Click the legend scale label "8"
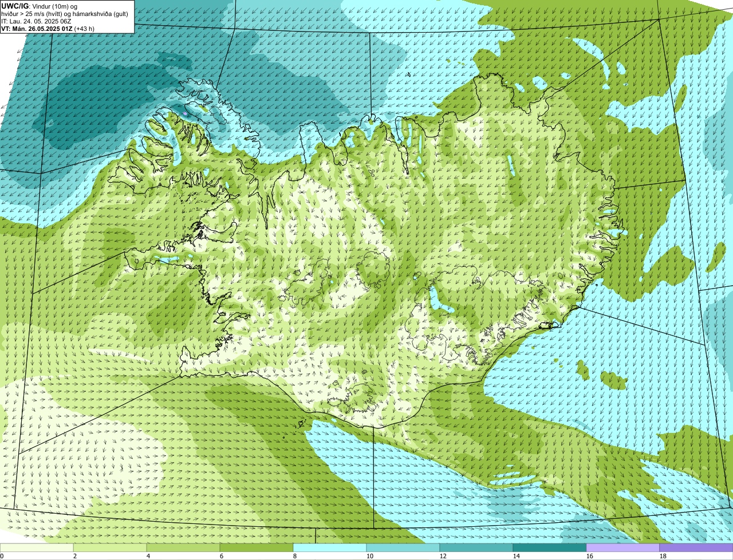The height and width of the screenshot is (560, 733). [294, 556]
